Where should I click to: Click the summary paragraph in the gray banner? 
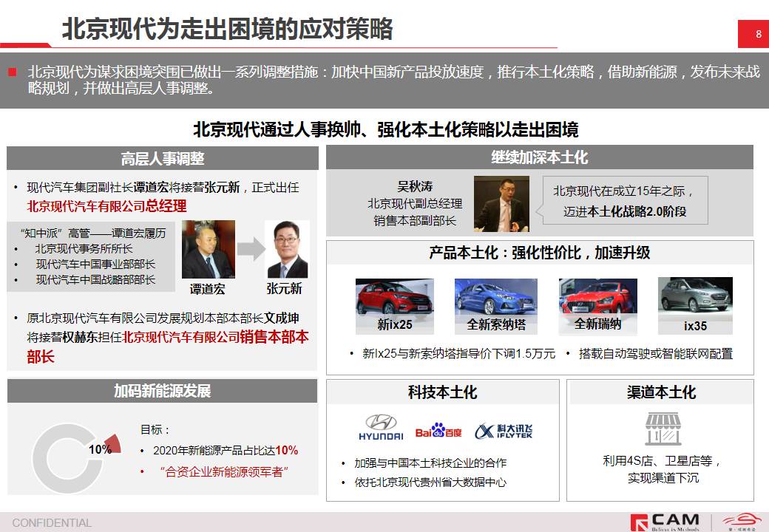click(394, 80)
